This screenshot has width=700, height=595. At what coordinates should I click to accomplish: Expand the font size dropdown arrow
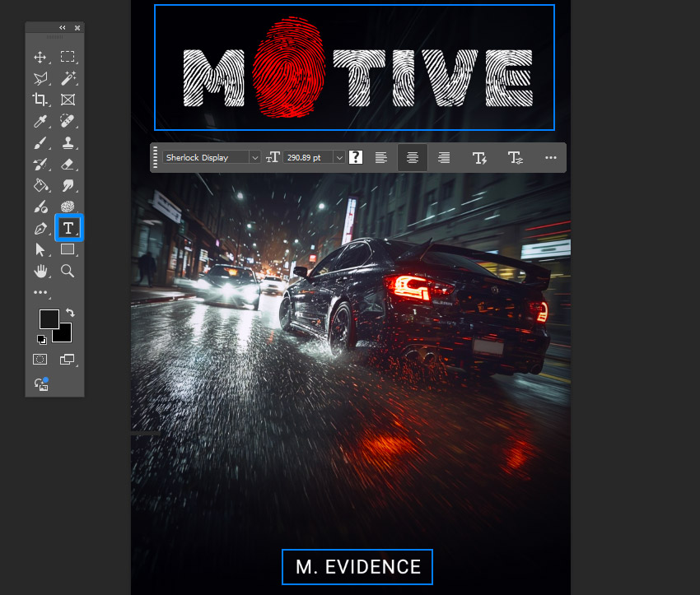339,157
